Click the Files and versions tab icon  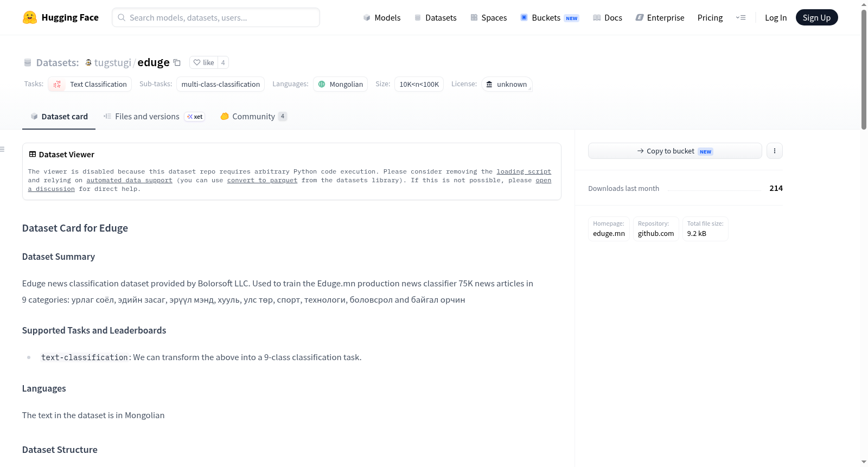(x=107, y=116)
